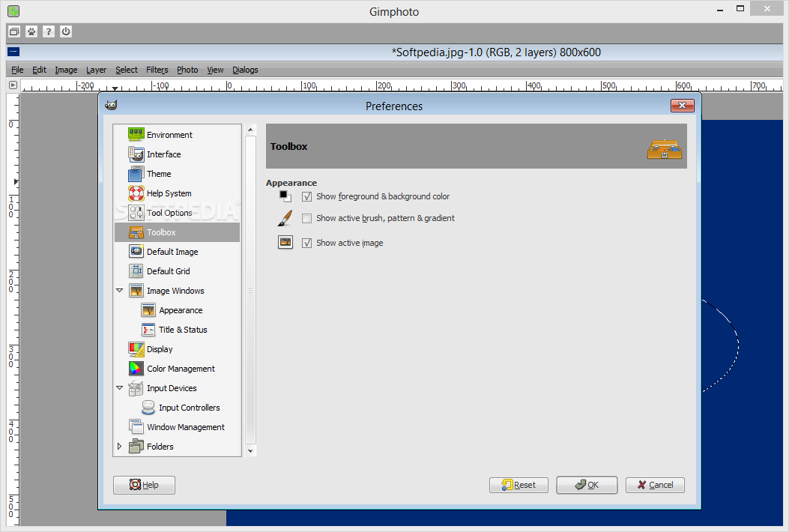Click the window layout toolbar icon
Image resolution: width=789 pixels, height=532 pixels.
pos(14,31)
